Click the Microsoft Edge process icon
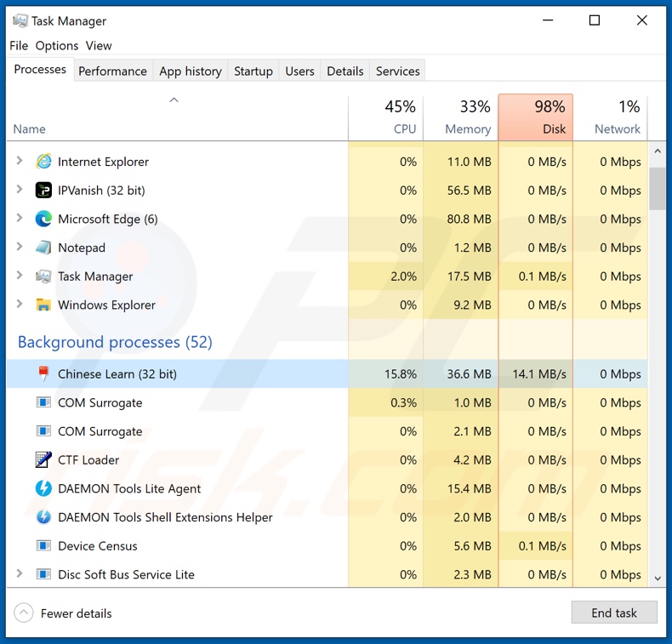Screen dimensions: 672x644 [x=43, y=219]
